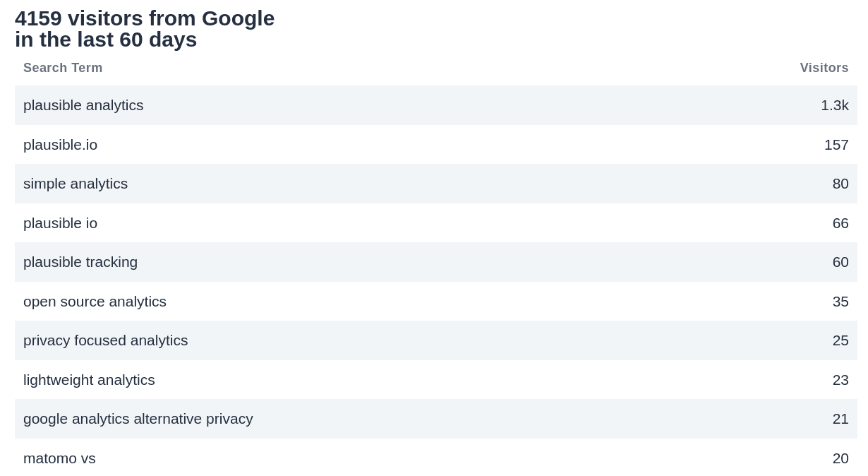Open the 'privacy focused analytics' keyword row
The image size is (868, 476).
105,340
